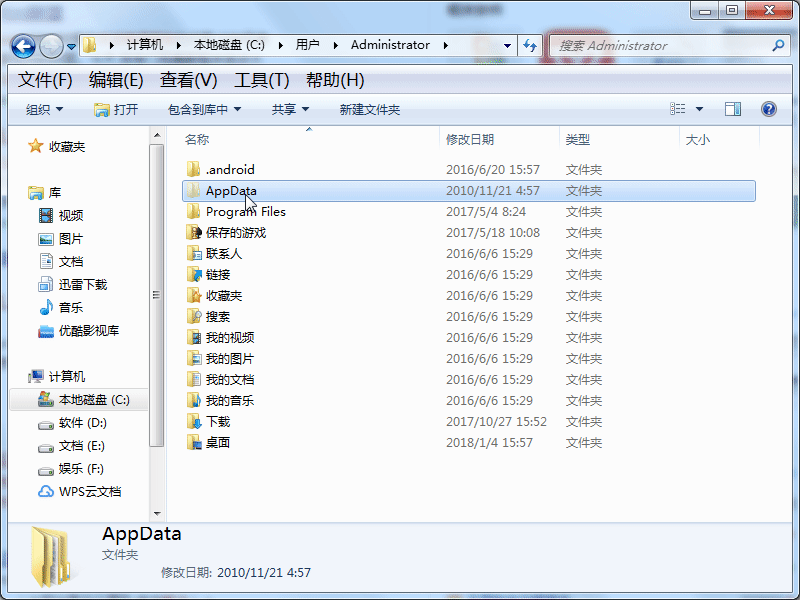Select the 联系人 folder icon

(x=193, y=253)
